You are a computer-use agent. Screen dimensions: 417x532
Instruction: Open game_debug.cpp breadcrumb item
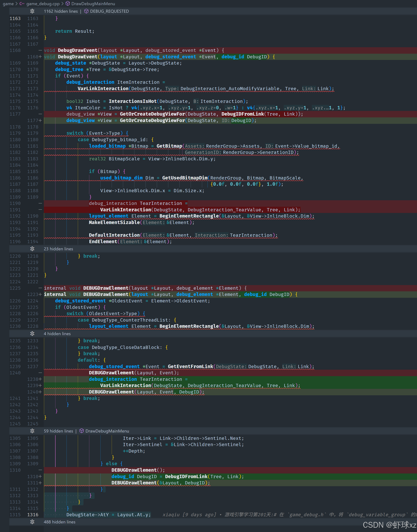43,4
